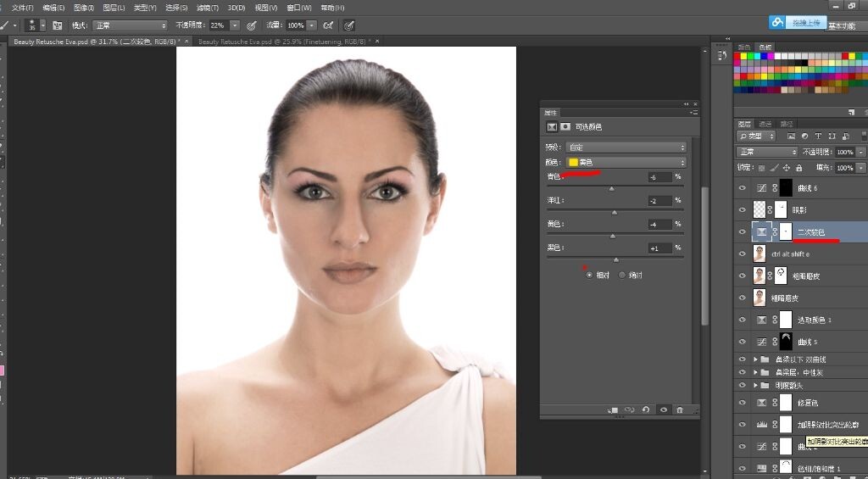Open the 预设 preset dropdown in Properties

[x=626, y=148]
